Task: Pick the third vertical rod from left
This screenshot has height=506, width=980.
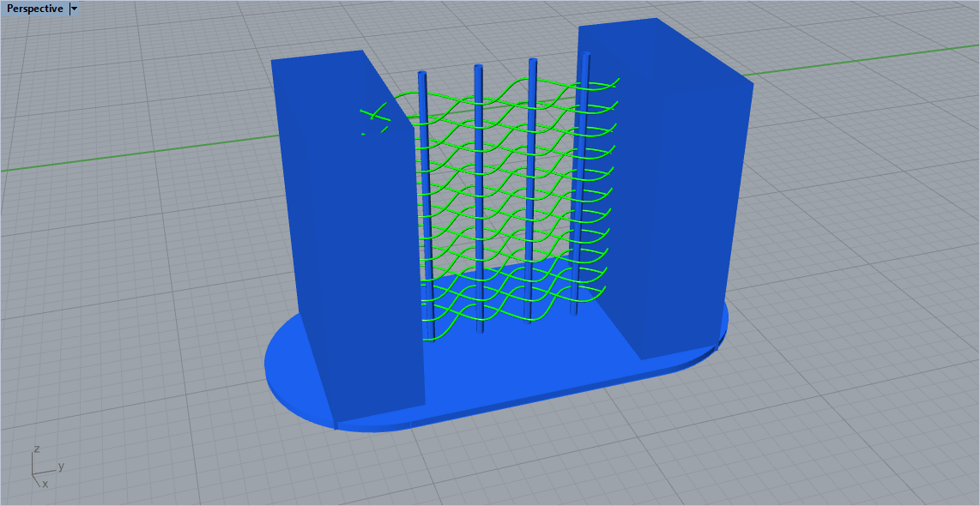Action: pyautogui.click(x=531, y=190)
